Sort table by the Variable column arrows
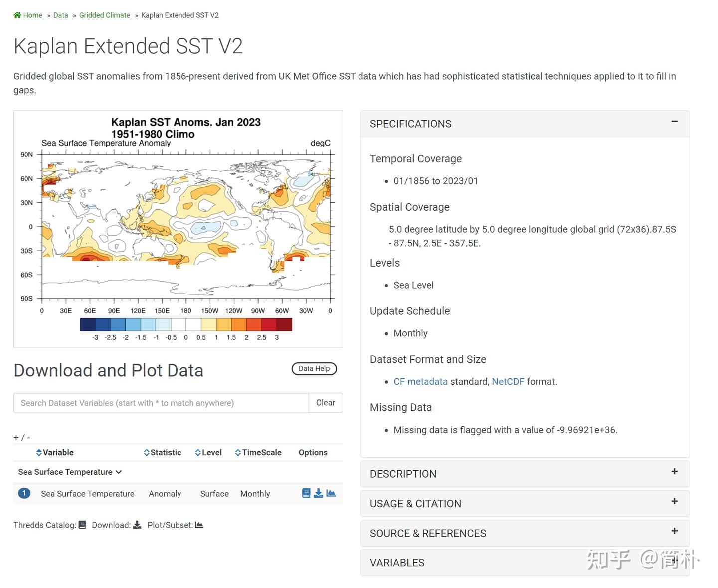This screenshot has width=718, height=588. click(39, 452)
